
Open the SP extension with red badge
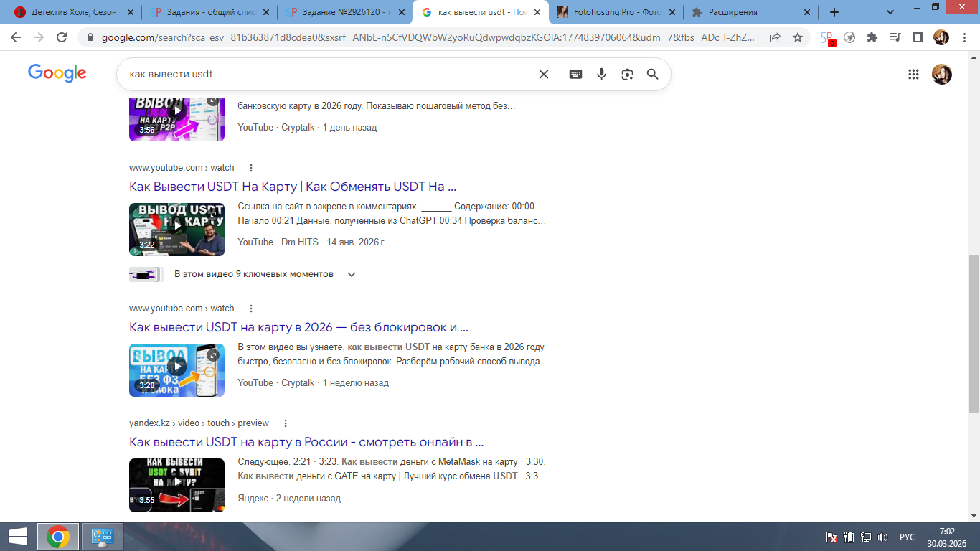pos(828,39)
